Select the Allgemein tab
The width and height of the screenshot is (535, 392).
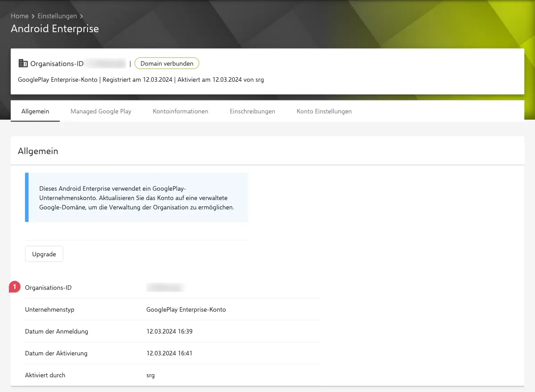pos(35,111)
